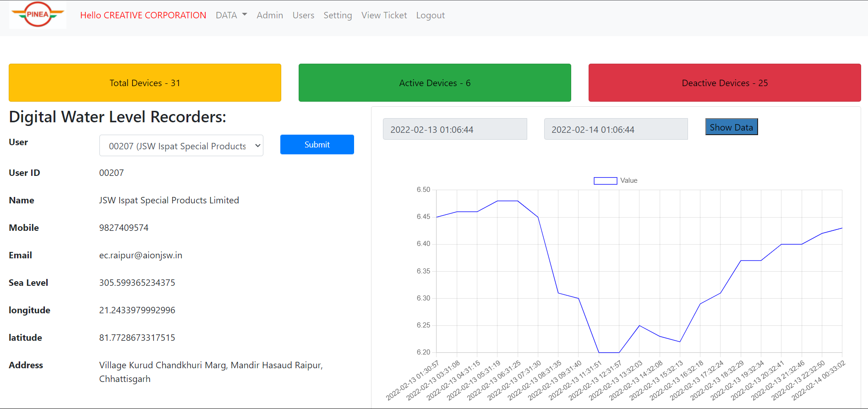Click the start date input field
This screenshot has width=868, height=409.
point(454,130)
